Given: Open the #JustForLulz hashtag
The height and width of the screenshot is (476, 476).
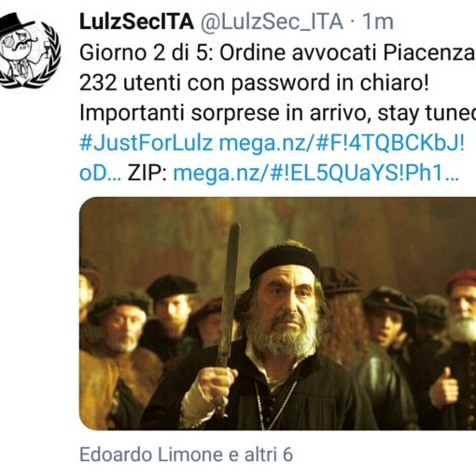Looking at the screenshot, I should pos(147,144).
